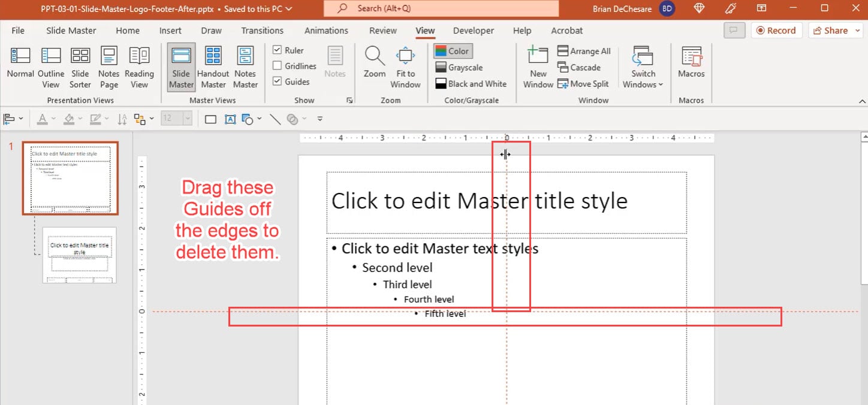Switch to the Insert tab
Image resolution: width=868 pixels, height=405 pixels.
pyautogui.click(x=170, y=31)
